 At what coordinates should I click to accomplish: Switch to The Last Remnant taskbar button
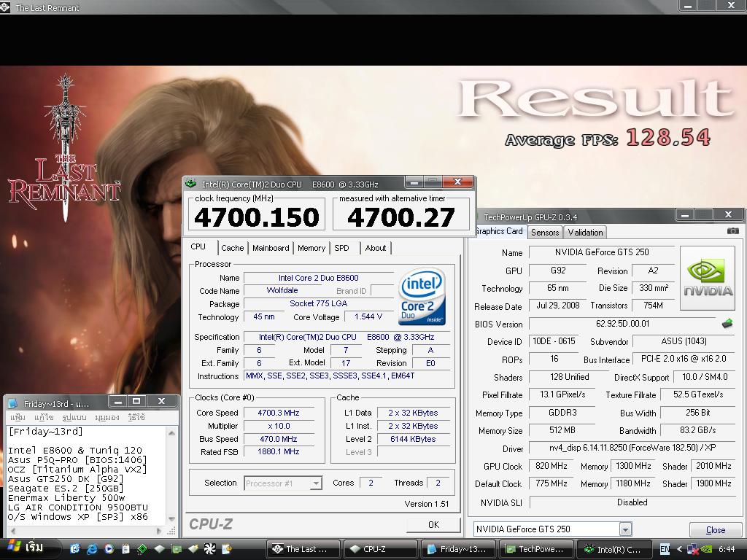point(303,549)
